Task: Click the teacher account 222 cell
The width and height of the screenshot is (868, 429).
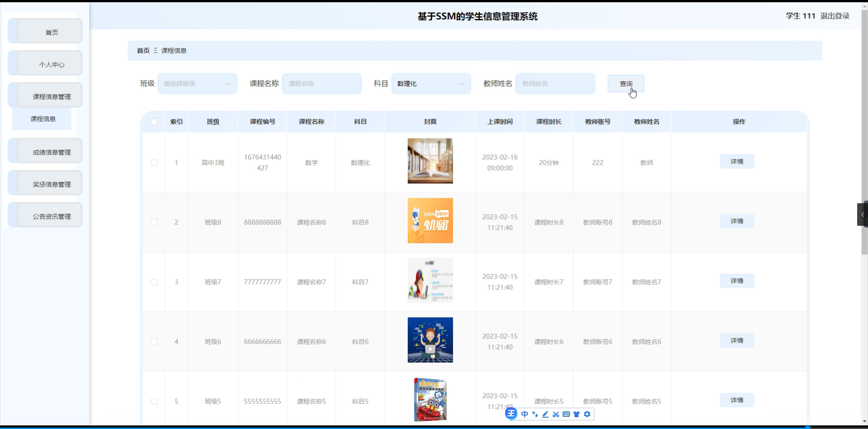Action: [x=598, y=163]
